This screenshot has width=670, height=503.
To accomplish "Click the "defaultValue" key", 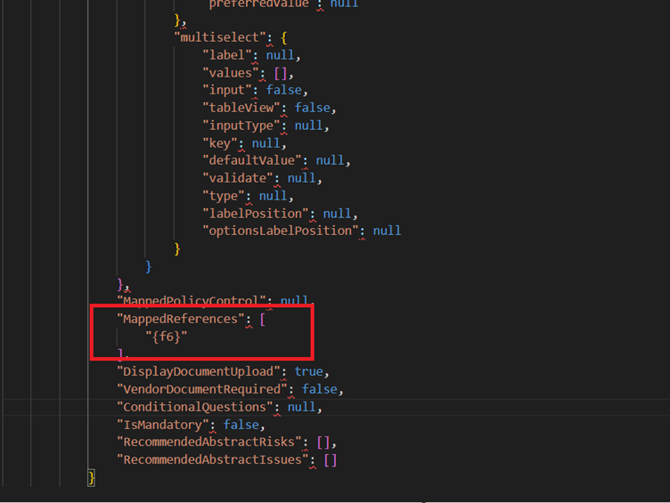I will [252, 160].
